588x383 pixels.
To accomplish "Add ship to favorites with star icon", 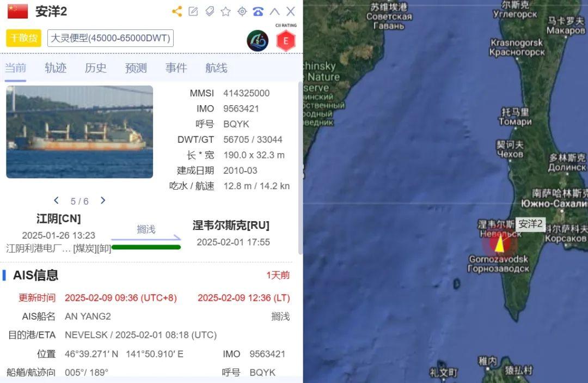I will (226, 11).
